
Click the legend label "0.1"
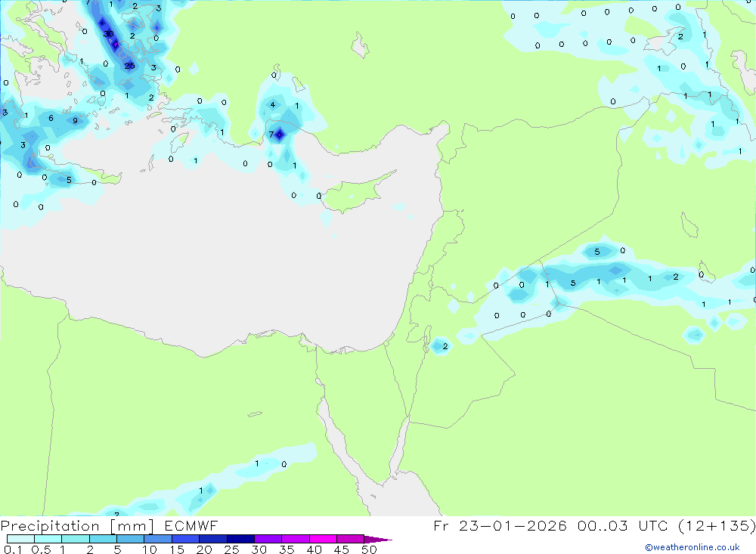pyautogui.click(x=13, y=549)
